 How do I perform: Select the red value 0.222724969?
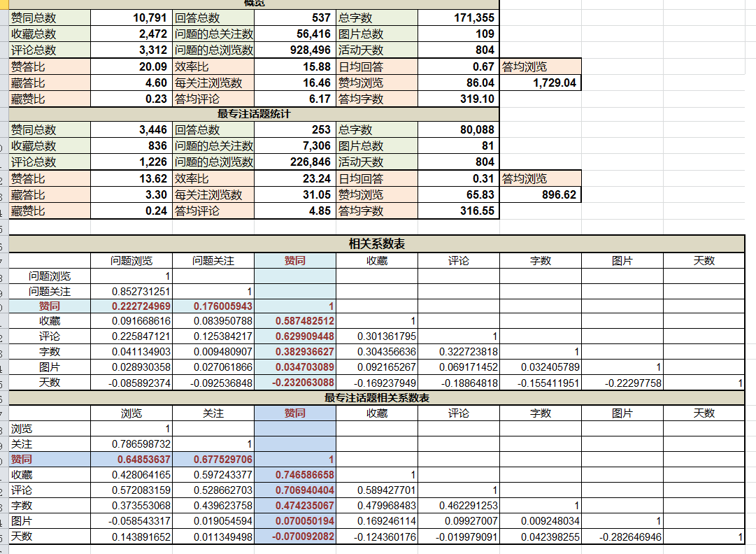(131, 306)
